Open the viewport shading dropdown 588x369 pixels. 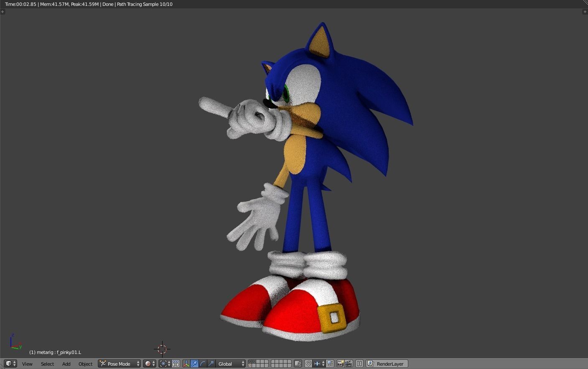[x=150, y=364]
